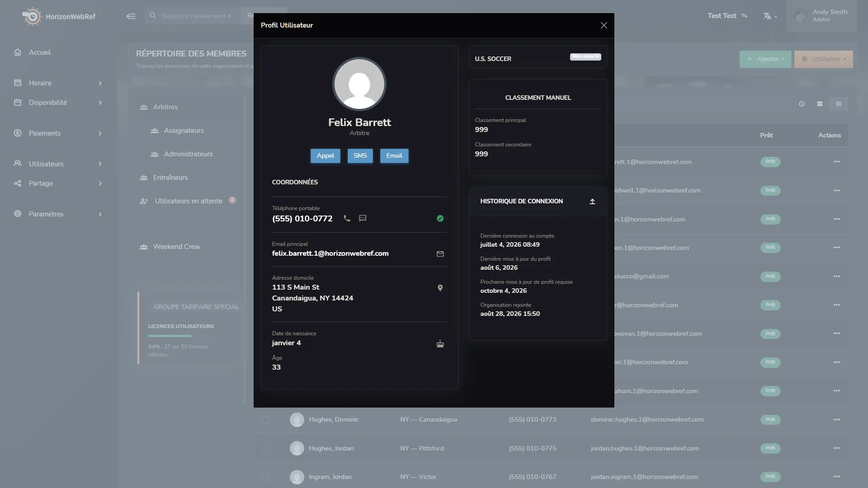The image size is (868, 488).
Task: Switch to list view icon
Action: pyautogui.click(x=839, y=104)
